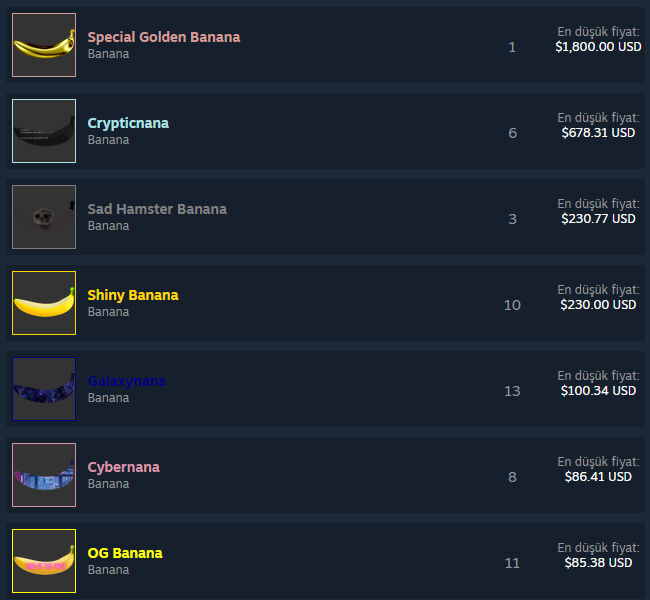
Task: Select the Sad Hamster Banana thumbnail image
Action: coord(44,217)
